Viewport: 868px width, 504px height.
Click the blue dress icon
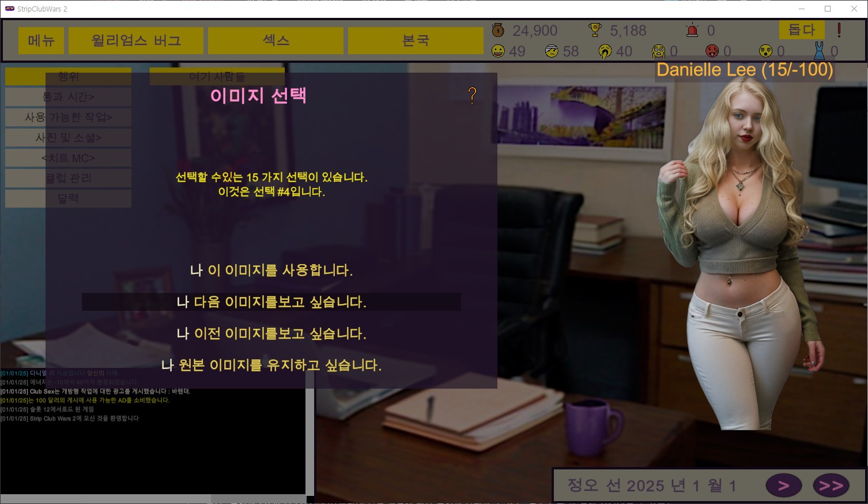point(818,51)
